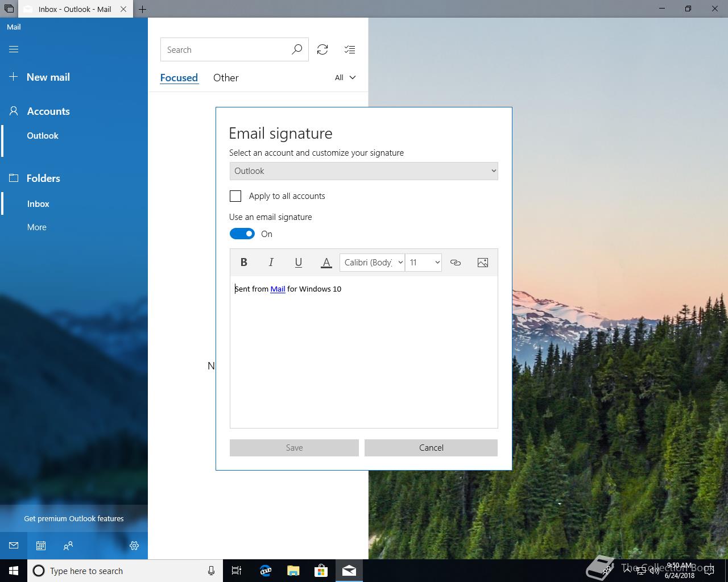Open the Calibri (Body) font dropdown
The image size is (728, 582).
point(372,262)
